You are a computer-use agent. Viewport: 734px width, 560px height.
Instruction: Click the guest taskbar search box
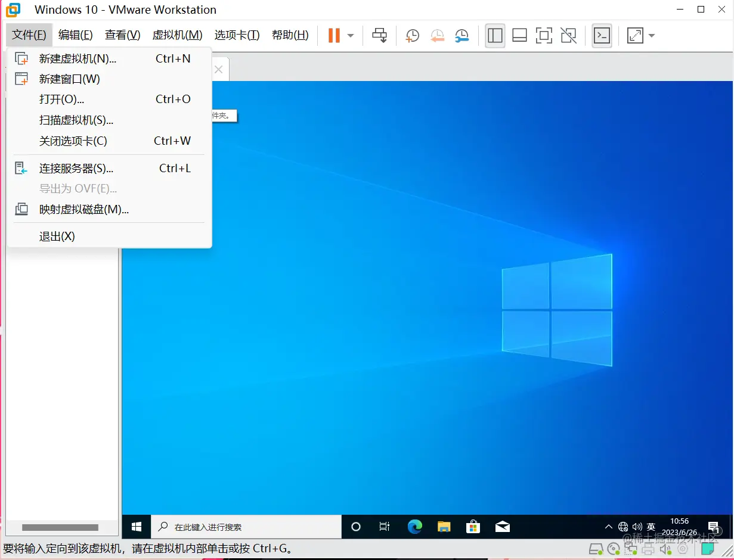point(246,527)
